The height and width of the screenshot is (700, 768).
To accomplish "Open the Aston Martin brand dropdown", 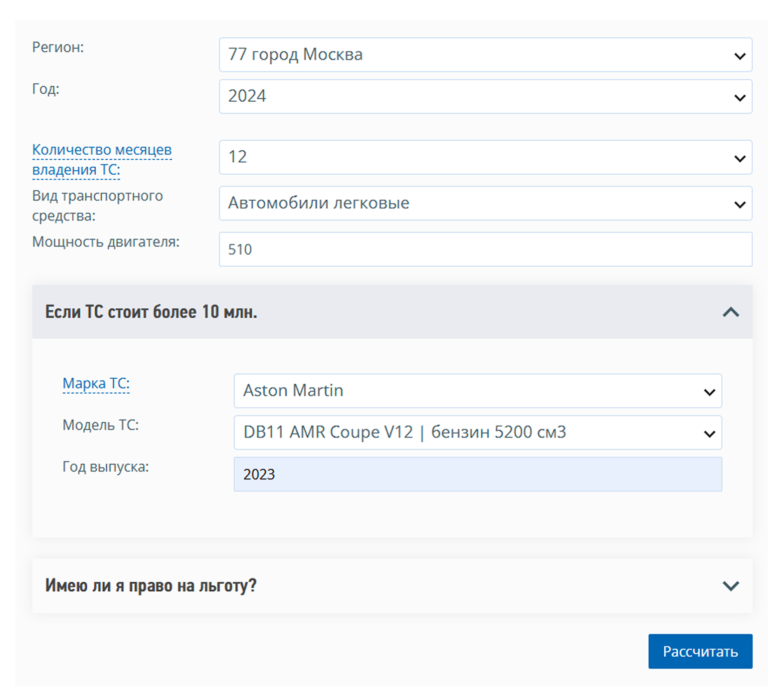I will (x=477, y=391).
